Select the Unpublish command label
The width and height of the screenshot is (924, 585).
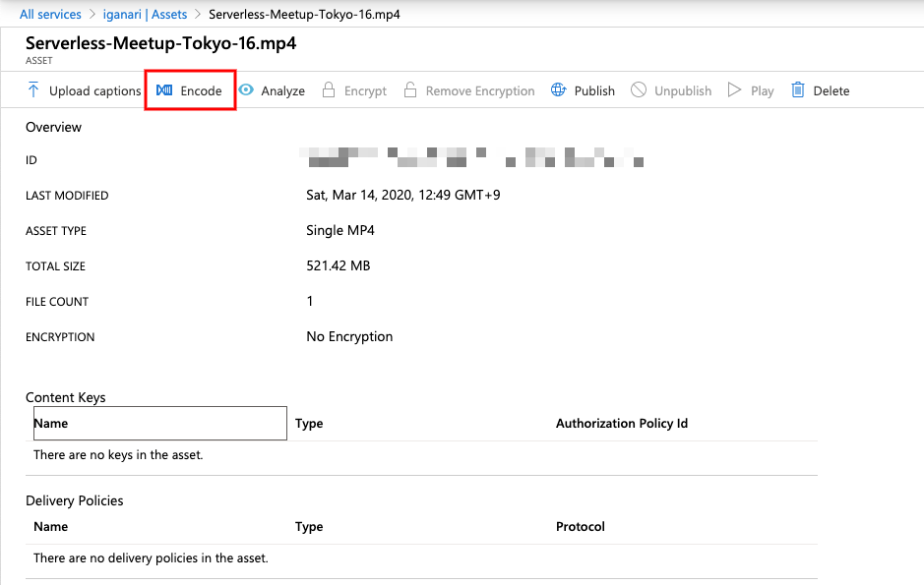[x=683, y=91]
